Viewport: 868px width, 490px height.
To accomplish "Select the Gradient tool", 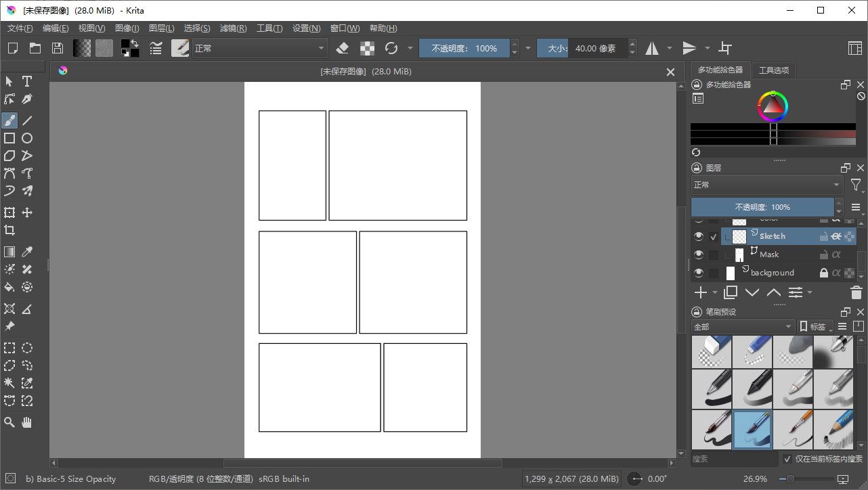I will point(9,251).
